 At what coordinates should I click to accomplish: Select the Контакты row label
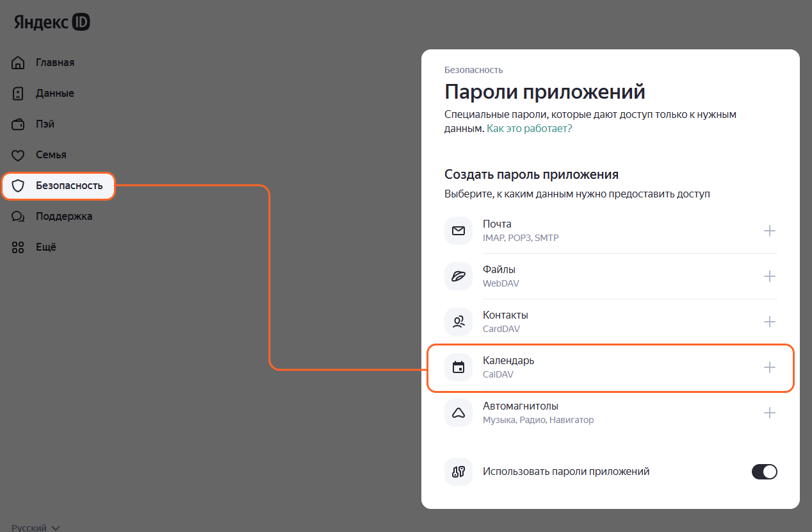pyautogui.click(x=505, y=315)
